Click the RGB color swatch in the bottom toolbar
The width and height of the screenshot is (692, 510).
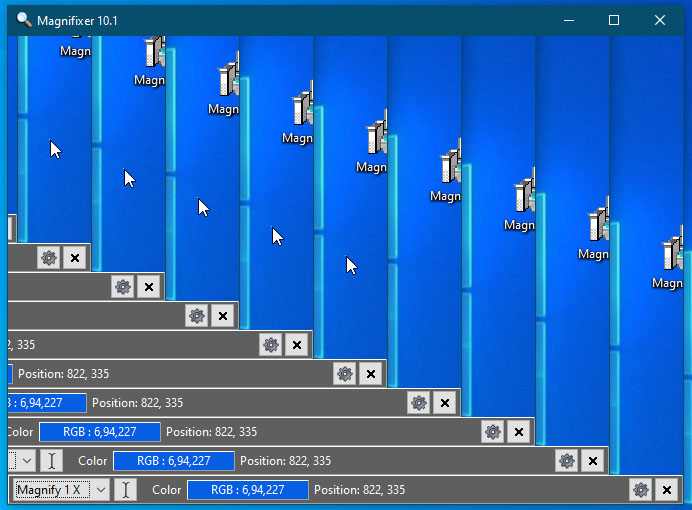(x=248, y=490)
